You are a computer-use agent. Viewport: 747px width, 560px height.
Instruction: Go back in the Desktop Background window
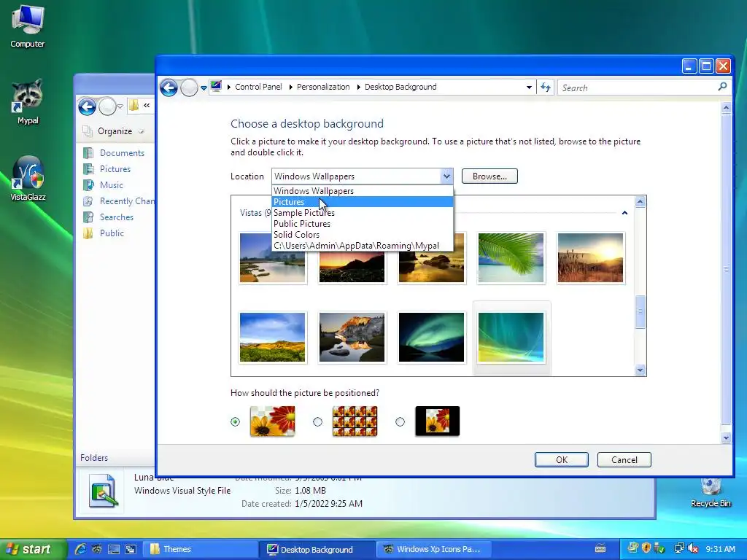169,87
